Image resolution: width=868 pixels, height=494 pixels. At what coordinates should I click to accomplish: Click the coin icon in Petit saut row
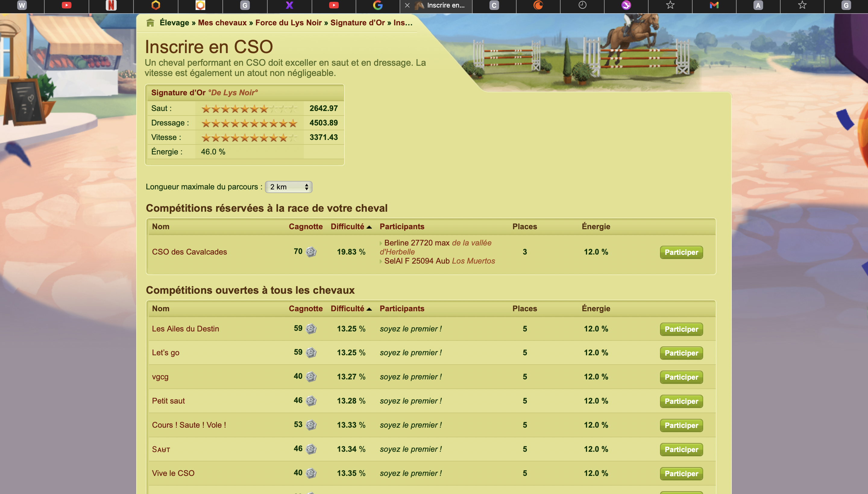[x=311, y=401]
